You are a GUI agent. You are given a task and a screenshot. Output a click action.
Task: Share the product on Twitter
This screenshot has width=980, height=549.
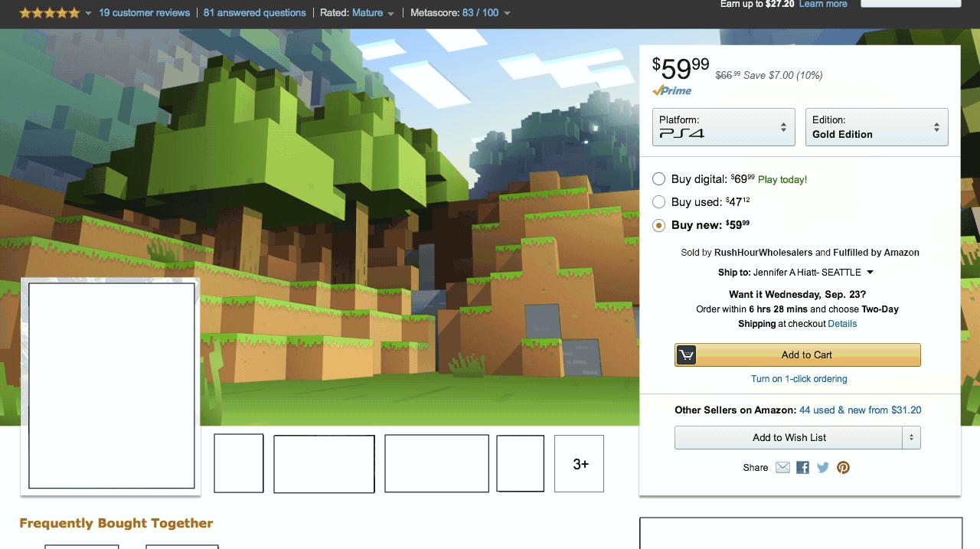pos(823,468)
